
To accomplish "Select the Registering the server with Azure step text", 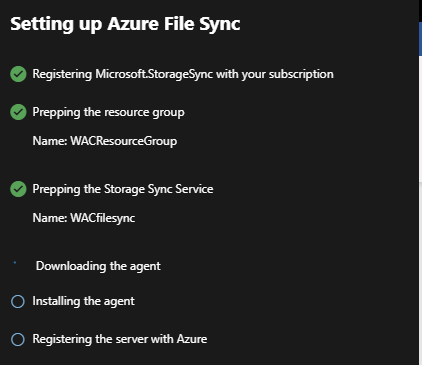I will click(x=120, y=339).
